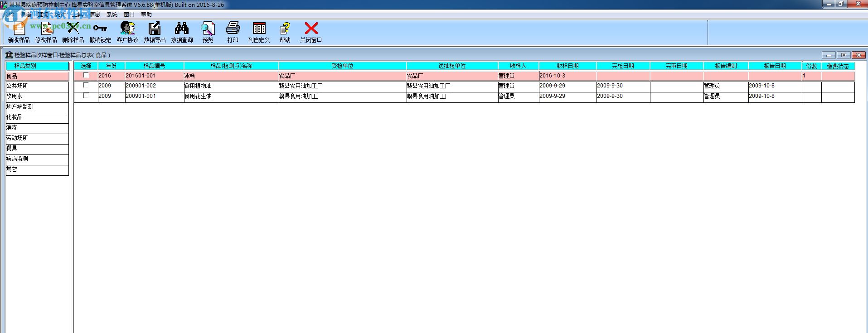Click the 份数 column header
The width and height of the screenshot is (868, 333).
click(x=811, y=66)
